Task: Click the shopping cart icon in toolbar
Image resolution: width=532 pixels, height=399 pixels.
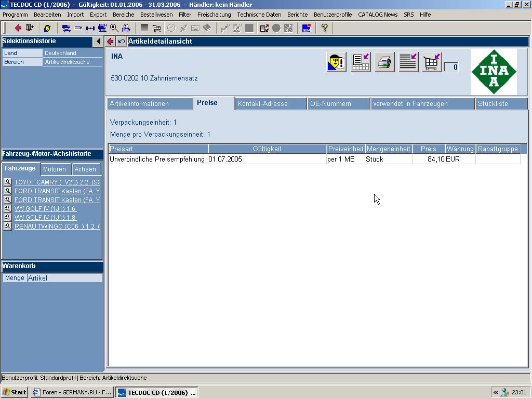Action: tap(156, 28)
